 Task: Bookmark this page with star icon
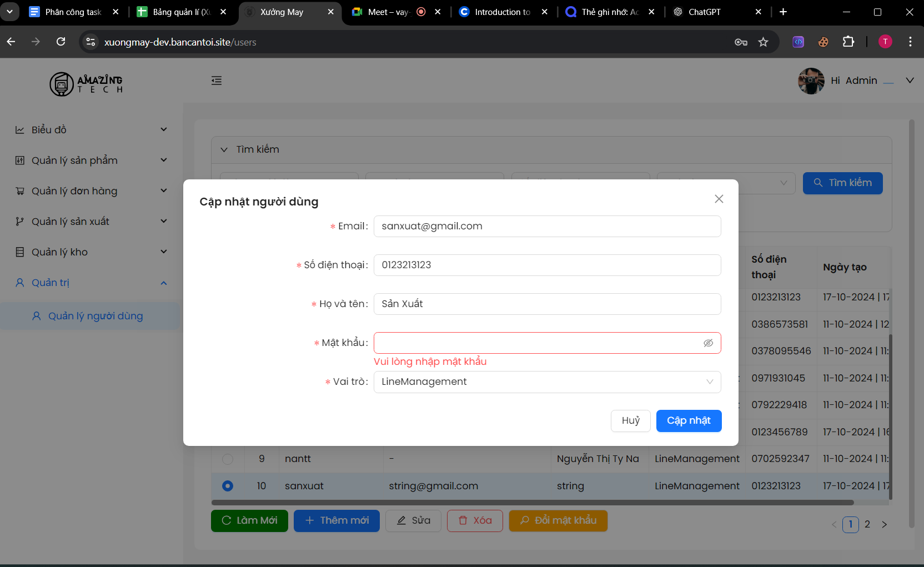763,42
